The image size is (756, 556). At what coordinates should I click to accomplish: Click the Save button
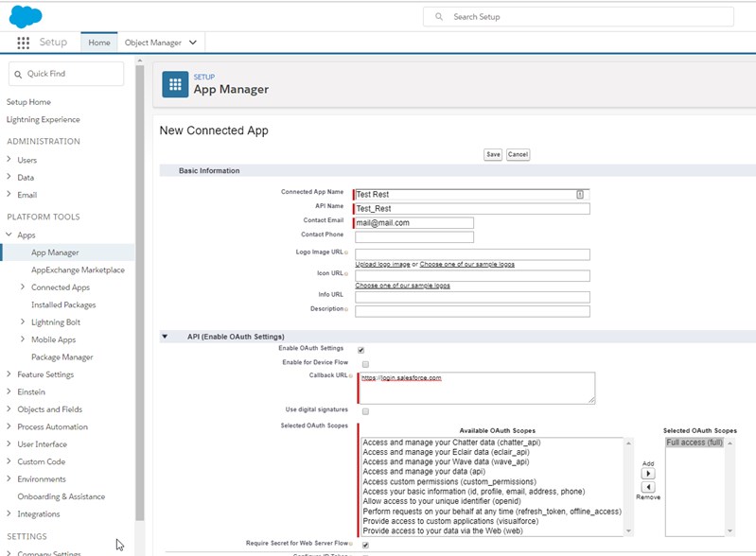493,154
